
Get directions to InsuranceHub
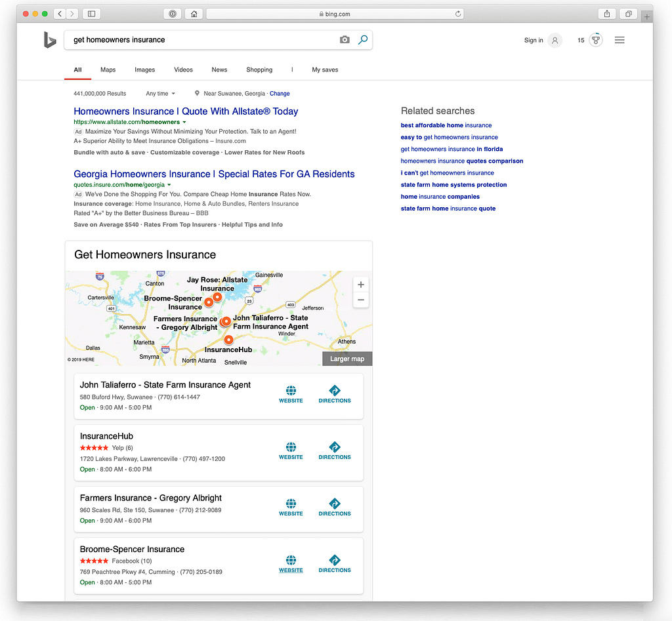tap(334, 451)
